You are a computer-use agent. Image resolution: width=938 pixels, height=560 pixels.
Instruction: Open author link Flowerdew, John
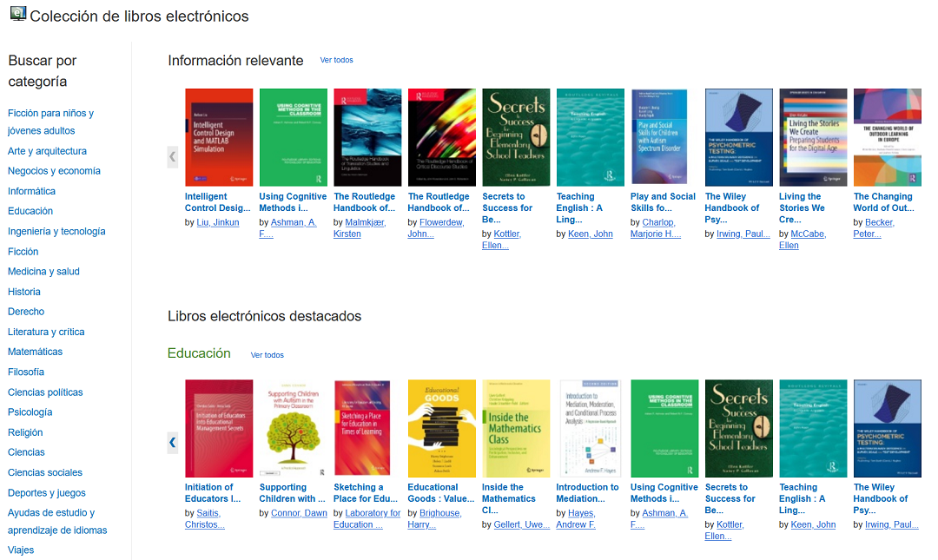[x=435, y=228]
